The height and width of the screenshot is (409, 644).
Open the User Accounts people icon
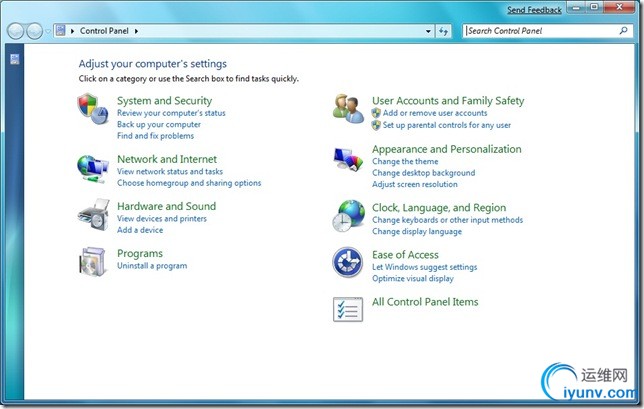[x=348, y=109]
